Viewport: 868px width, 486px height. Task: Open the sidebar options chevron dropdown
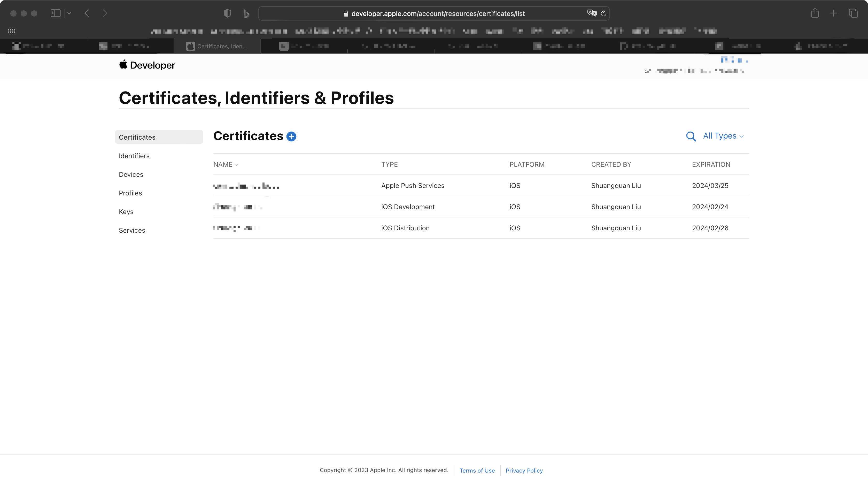69,13
